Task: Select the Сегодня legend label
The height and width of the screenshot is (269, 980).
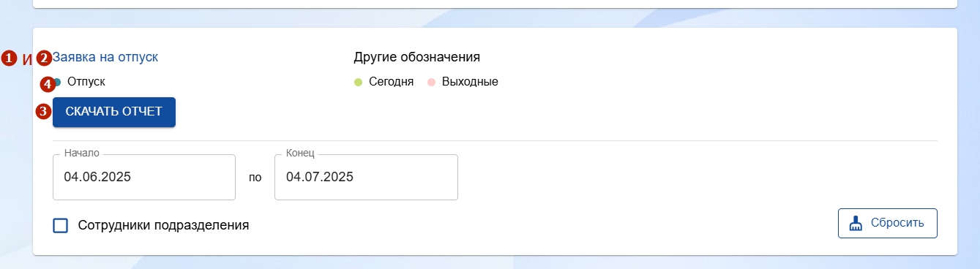Action: click(392, 82)
